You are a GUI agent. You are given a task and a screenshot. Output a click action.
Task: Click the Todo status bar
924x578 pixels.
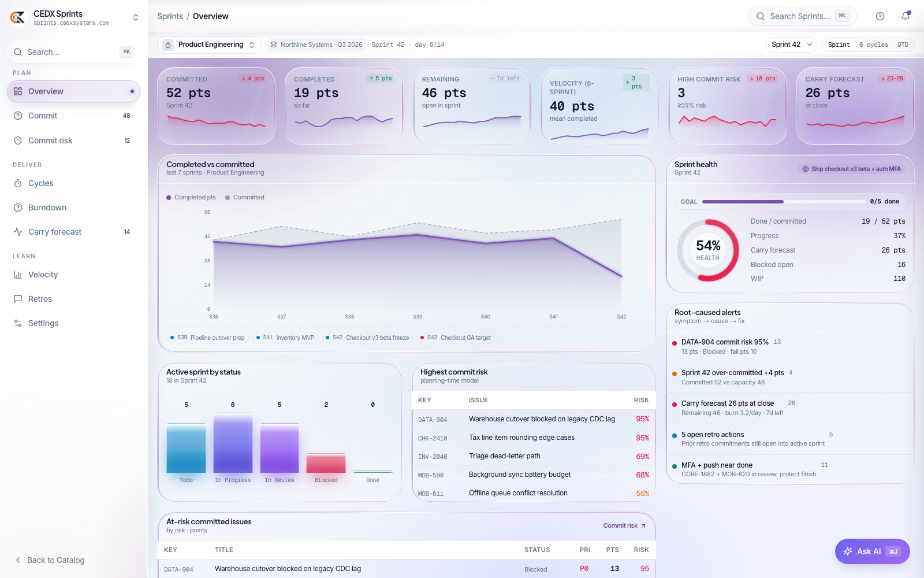coord(186,448)
